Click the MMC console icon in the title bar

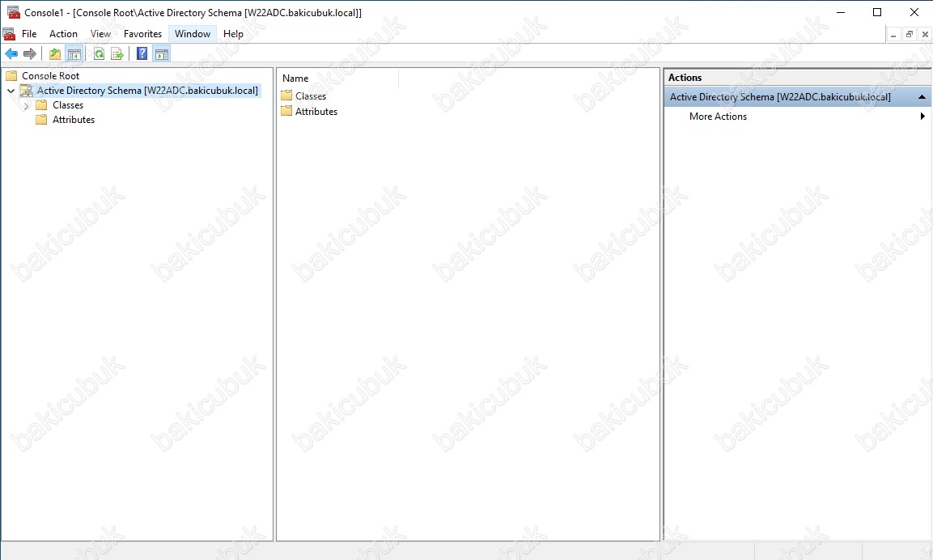(13, 12)
